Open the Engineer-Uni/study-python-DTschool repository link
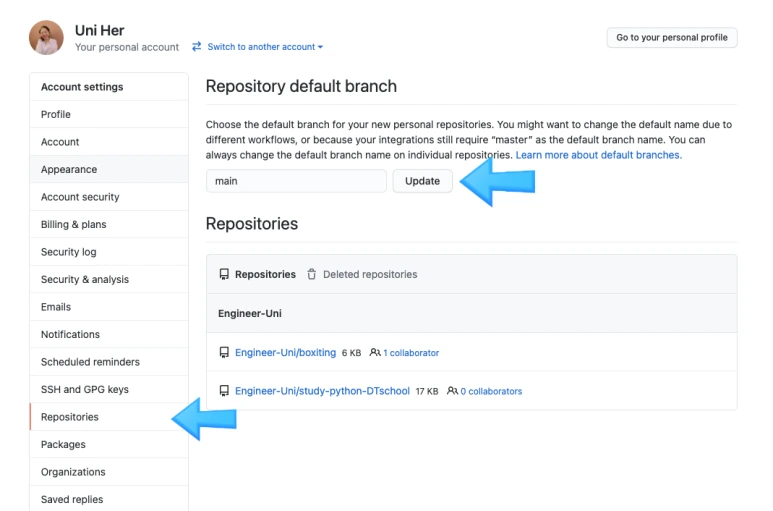The image size is (773, 511). 322,391
